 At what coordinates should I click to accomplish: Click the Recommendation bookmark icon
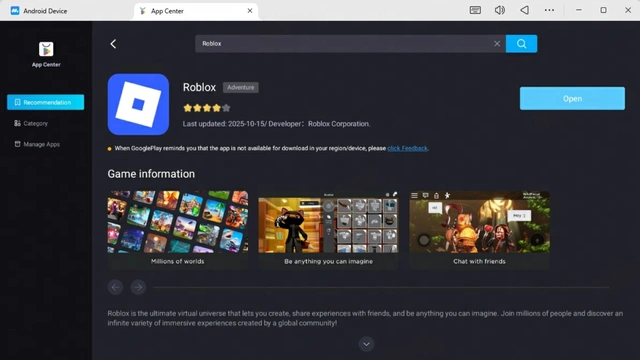18,102
